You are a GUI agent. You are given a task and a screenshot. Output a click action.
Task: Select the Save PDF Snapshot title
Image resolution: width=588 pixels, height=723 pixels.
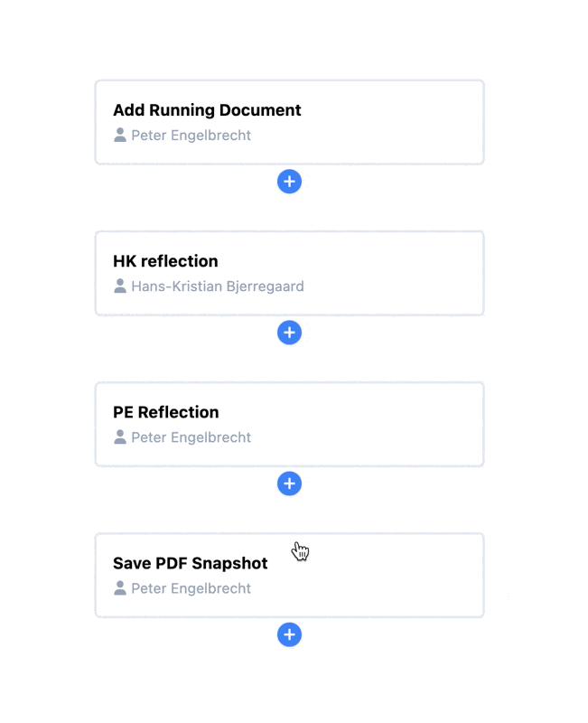point(190,563)
